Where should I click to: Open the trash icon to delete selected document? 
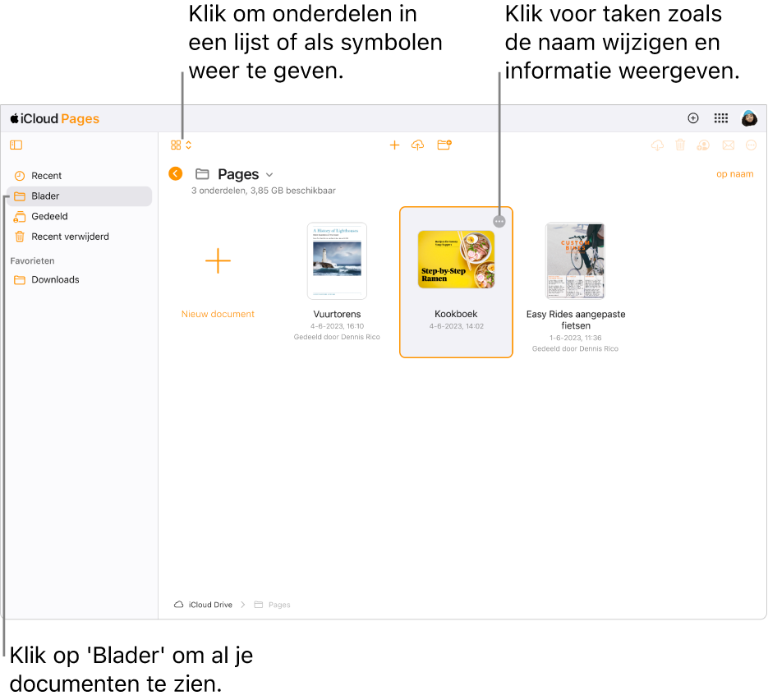pos(680,145)
